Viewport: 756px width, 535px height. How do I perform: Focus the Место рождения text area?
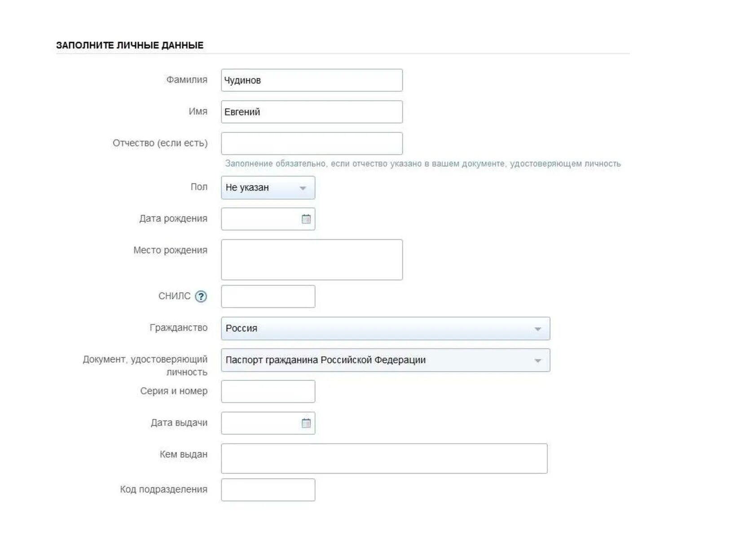click(312, 260)
